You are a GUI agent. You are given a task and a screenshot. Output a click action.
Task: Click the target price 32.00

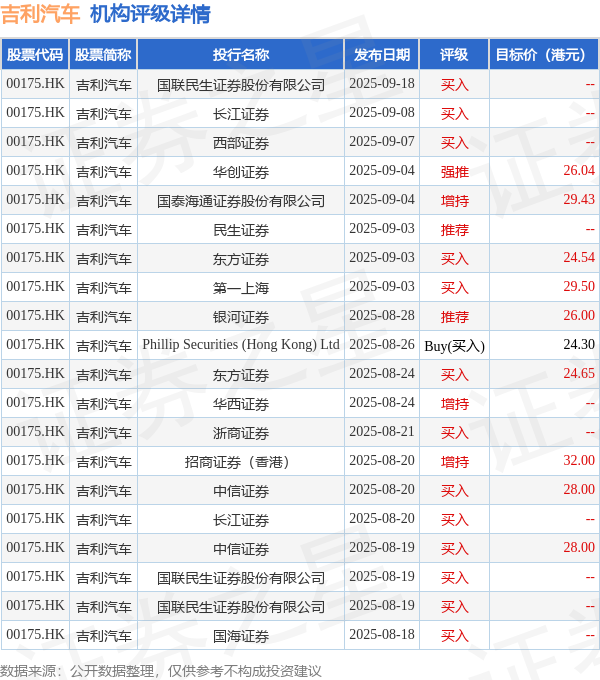(579, 461)
